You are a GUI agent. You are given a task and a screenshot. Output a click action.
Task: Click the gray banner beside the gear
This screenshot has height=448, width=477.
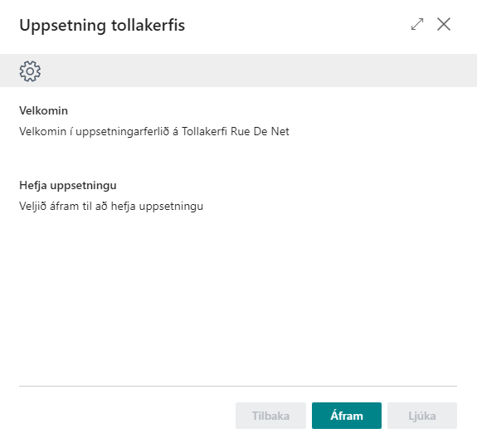click(259, 71)
